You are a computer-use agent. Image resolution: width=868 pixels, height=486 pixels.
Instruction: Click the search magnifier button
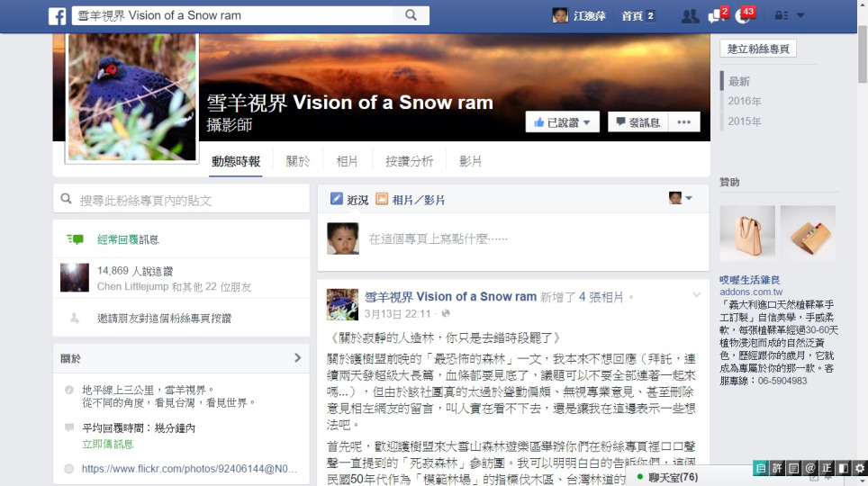coord(411,15)
